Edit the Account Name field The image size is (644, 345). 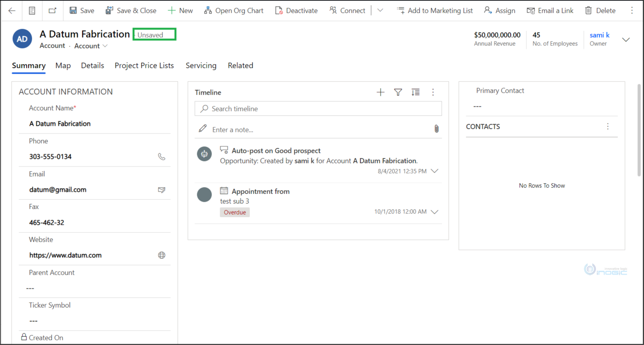point(95,124)
